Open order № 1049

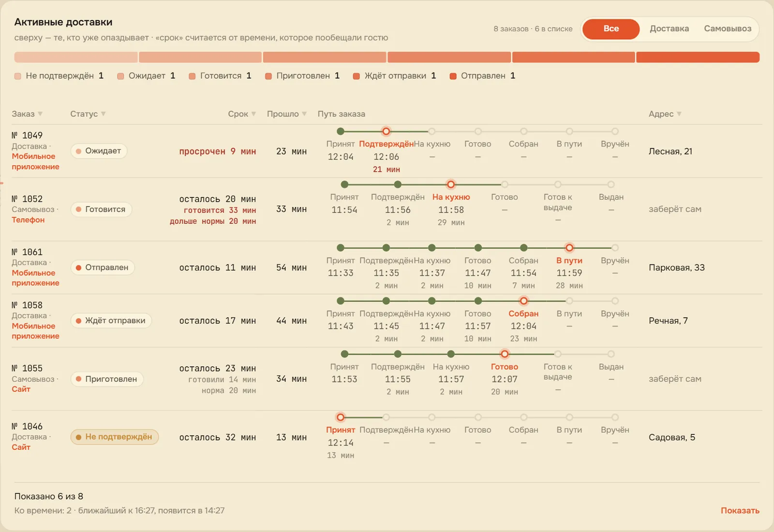(27, 136)
